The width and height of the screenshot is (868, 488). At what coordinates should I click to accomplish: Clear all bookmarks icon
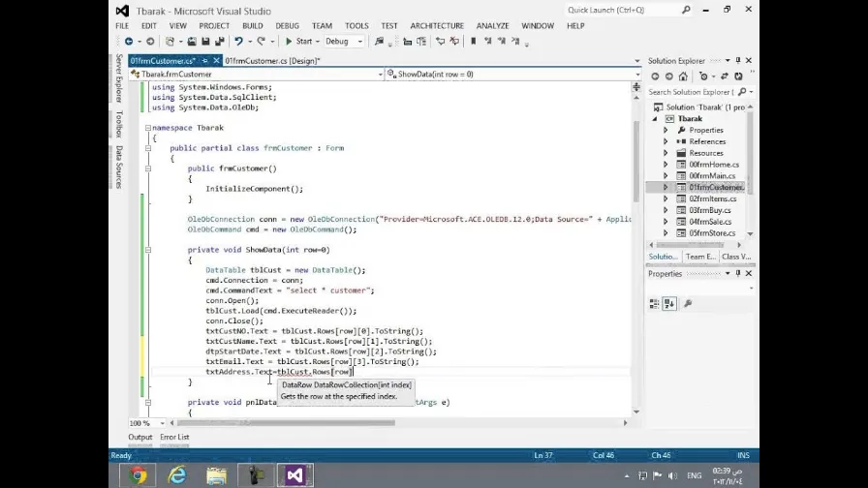(x=515, y=42)
